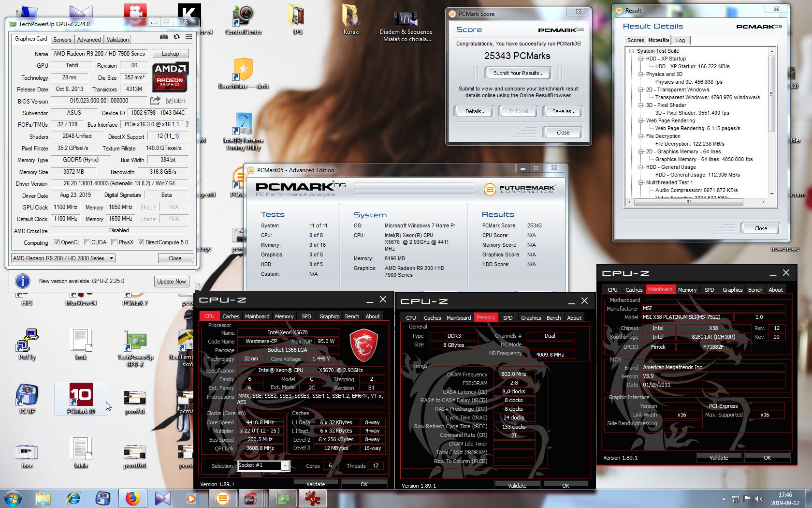
Task: Click the MSI dragon logo in CPU-Z
Action: 363,345
